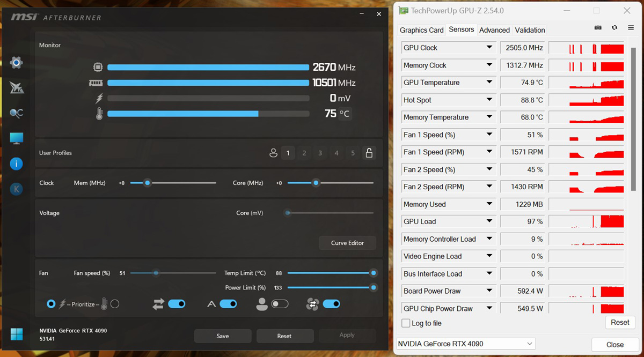Image resolution: width=644 pixels, height=357 pixels.
Task: Click the GPU-Z refresh icon
Action: (614, 27)
